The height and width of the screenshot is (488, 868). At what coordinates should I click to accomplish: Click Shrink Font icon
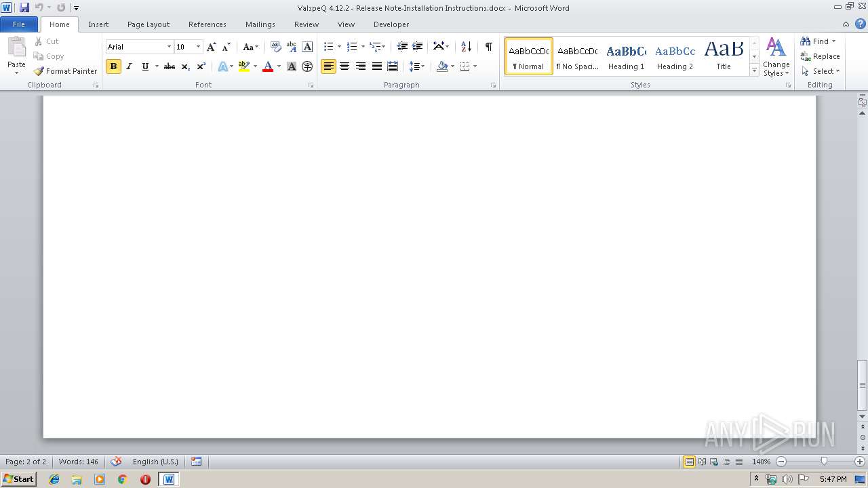coord(226,47)
